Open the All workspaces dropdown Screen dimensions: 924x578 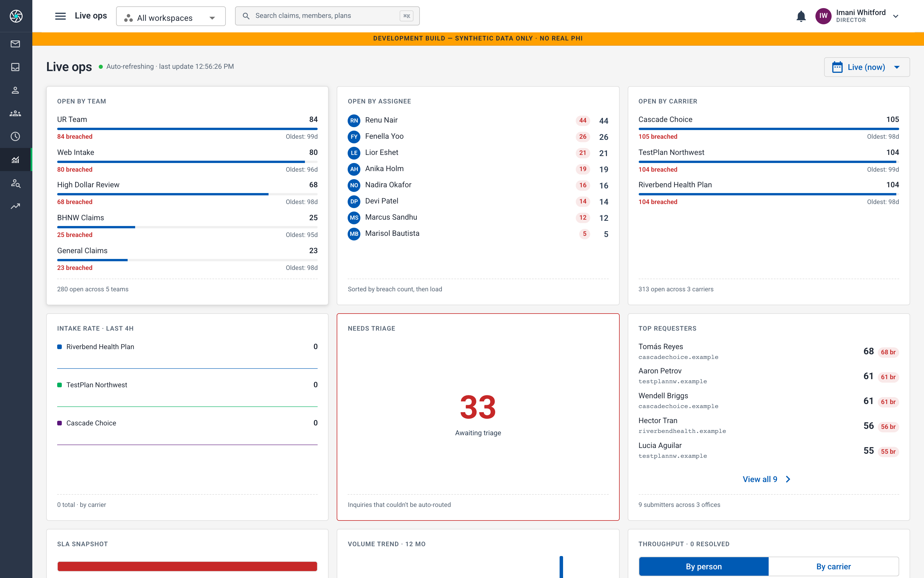click(x=171, y=16)
